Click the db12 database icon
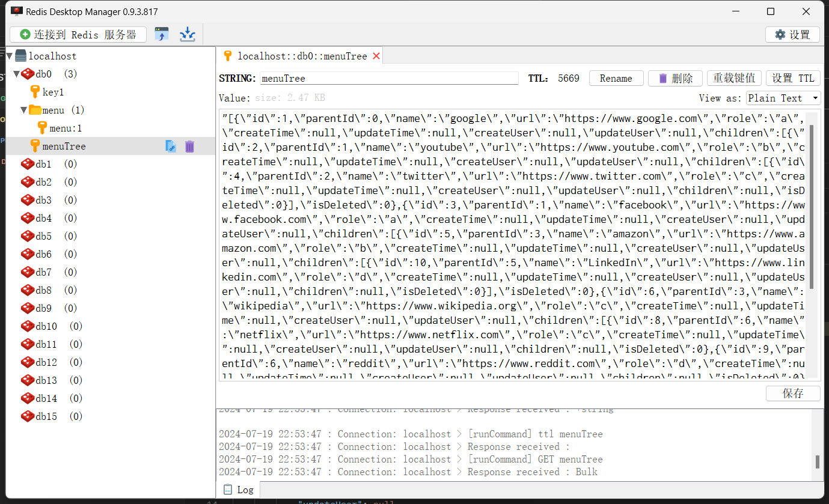 [28, 362]
